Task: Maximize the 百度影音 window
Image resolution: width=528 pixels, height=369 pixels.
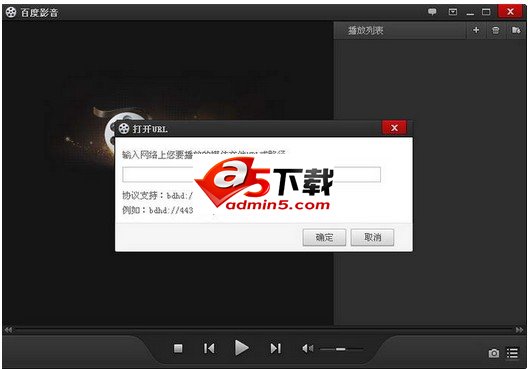Action: pyautogui.click(x=486, y=12)
